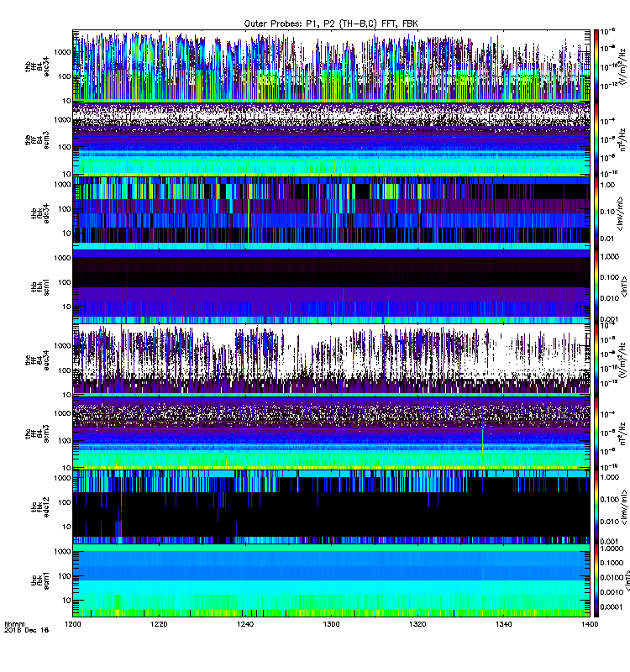
Task: Click the '2016 Dec 16' date label
Action: click(27, 630)
